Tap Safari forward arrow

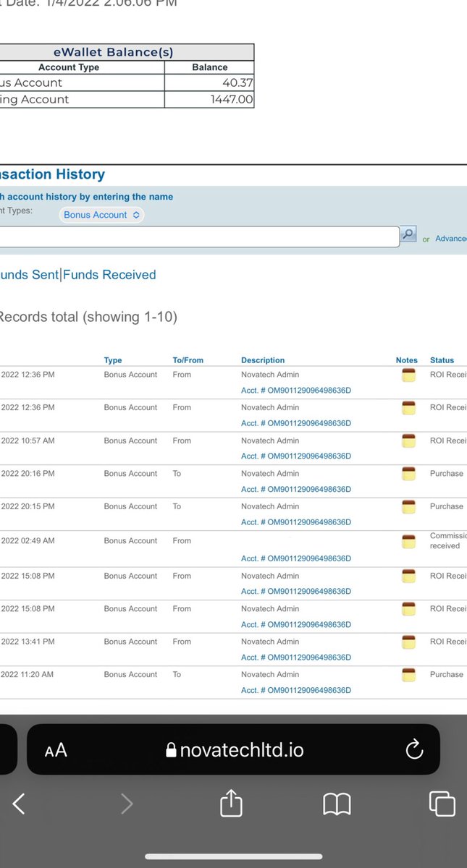127,803
